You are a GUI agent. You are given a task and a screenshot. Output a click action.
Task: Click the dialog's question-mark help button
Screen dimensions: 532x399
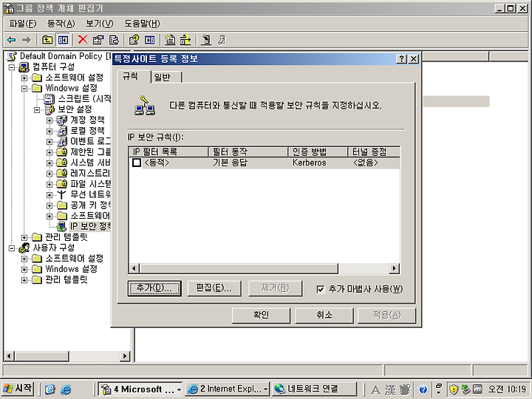tap(401, 59)
